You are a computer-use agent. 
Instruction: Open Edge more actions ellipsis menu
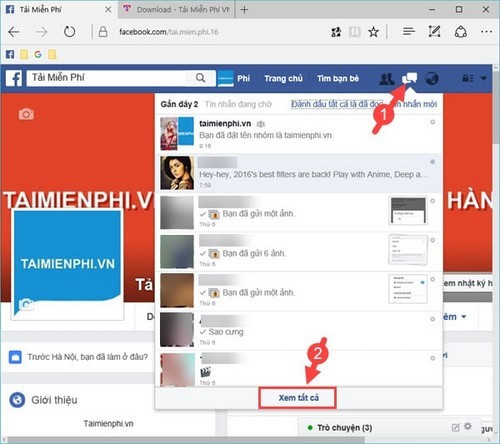click(486, 32)
